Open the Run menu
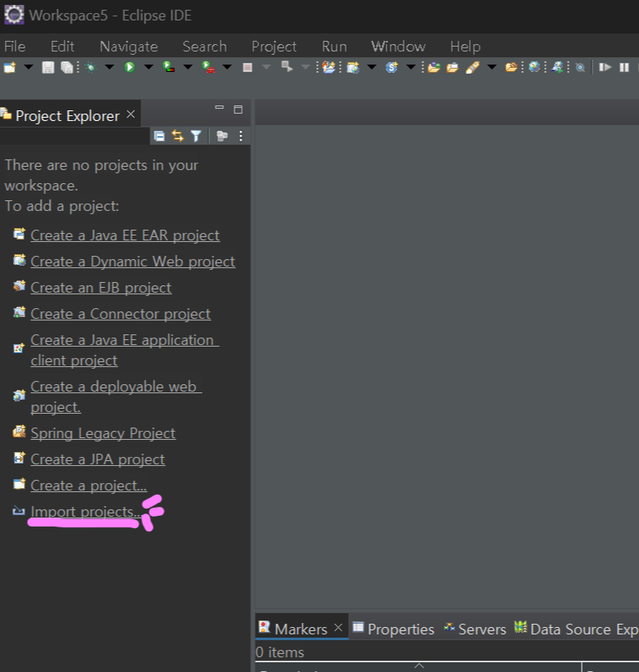639x672 pixels. [x=334, y=47]
